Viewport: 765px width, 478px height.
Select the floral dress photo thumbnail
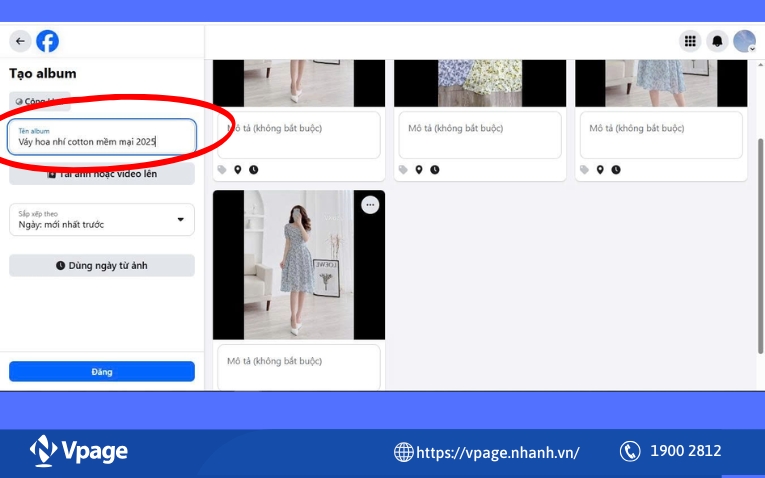[299, 265]
